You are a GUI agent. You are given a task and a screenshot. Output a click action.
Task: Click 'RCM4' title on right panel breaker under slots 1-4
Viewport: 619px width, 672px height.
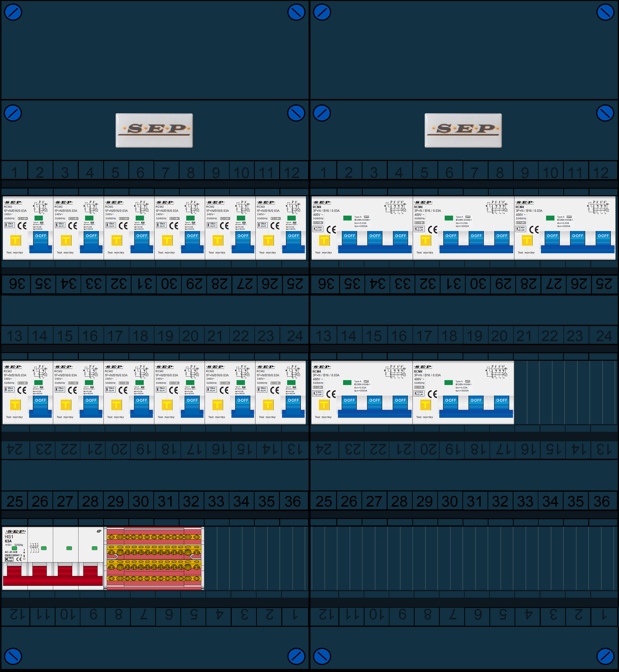tap(317, 207)
